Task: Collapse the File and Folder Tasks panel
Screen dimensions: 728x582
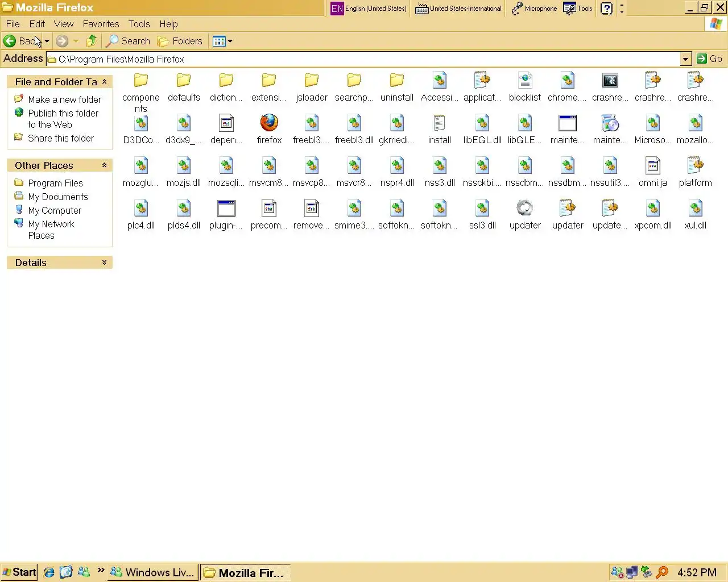Action: (x=104, y=82)
